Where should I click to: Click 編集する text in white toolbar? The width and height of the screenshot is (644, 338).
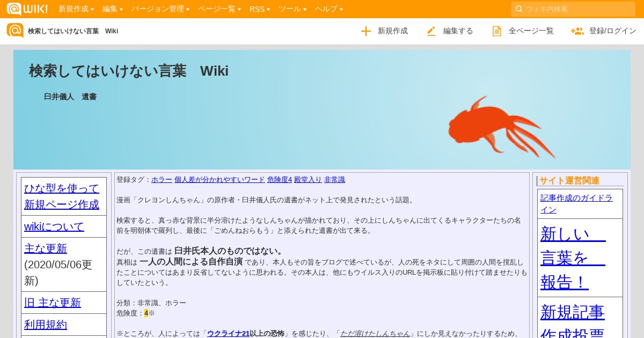[x=458, y=31]
